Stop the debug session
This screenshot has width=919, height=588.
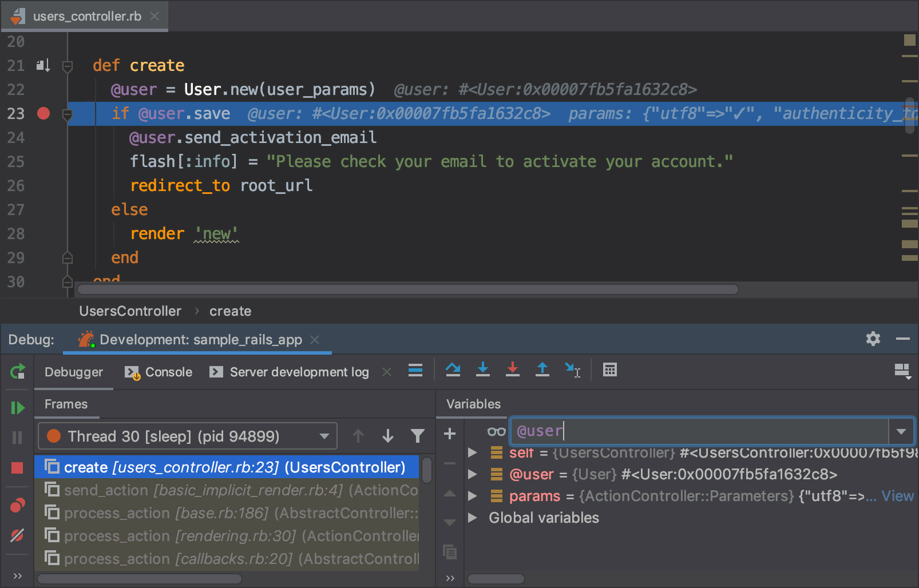point(17,468)
